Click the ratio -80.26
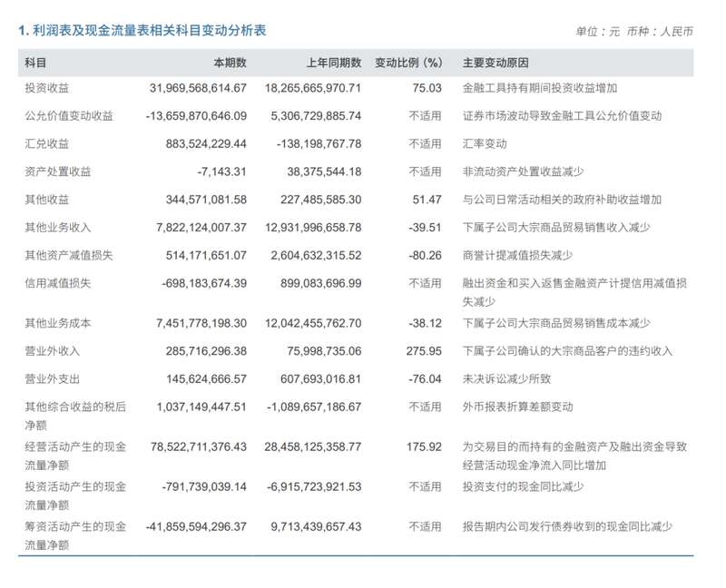 425,255
